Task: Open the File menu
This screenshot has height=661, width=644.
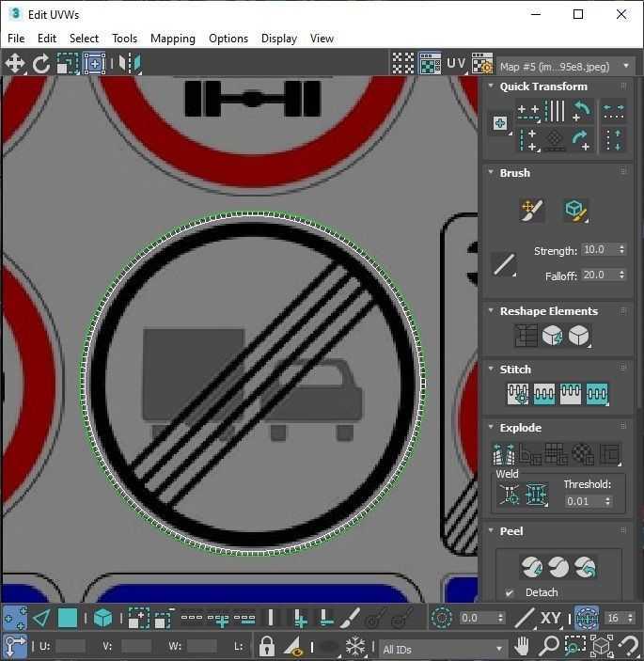Action: coord(16,39)
